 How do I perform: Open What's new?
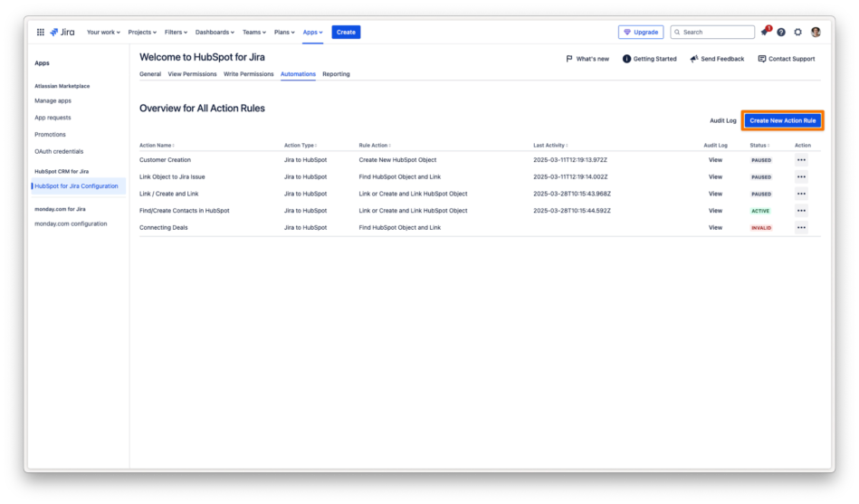pos(587,59)
